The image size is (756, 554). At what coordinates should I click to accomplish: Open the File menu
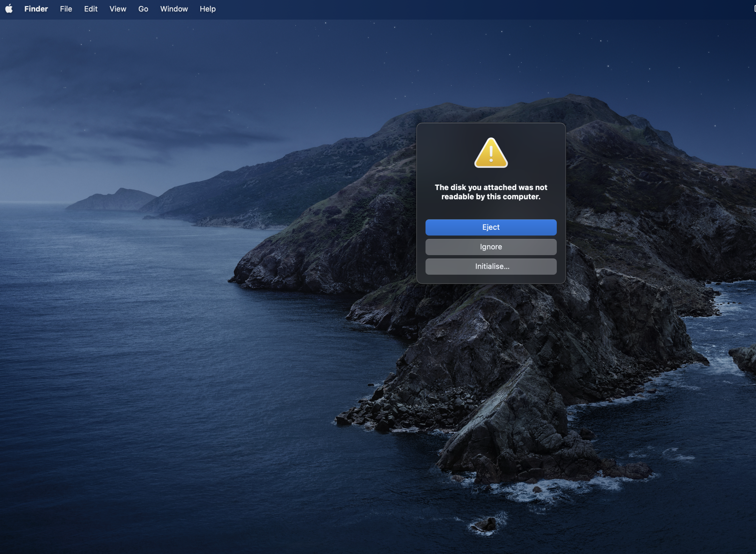coord(66,9)
